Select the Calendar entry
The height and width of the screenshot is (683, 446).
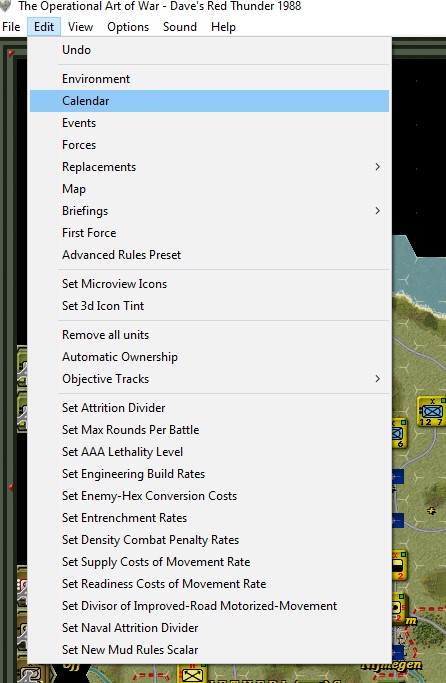[x=209, y=101]
